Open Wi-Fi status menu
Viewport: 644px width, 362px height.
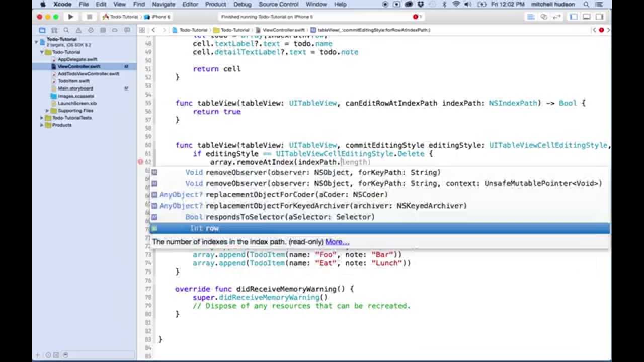pyautogui.click(x=456, y=5)
